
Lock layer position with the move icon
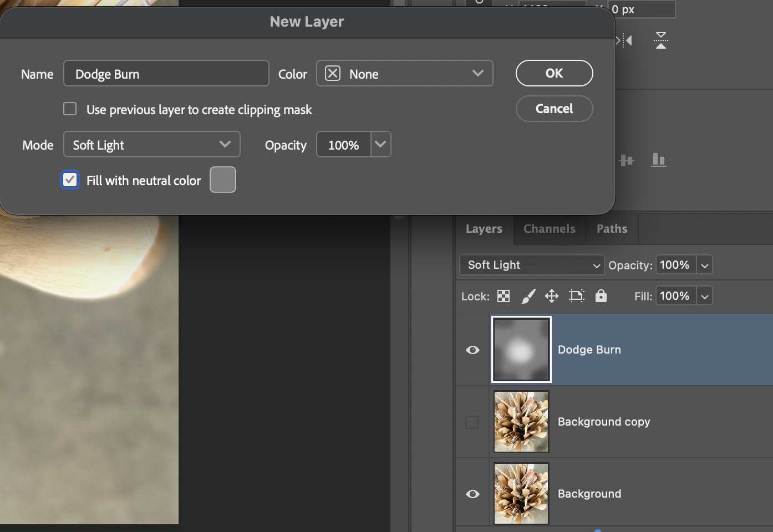[x=552, y=296]
